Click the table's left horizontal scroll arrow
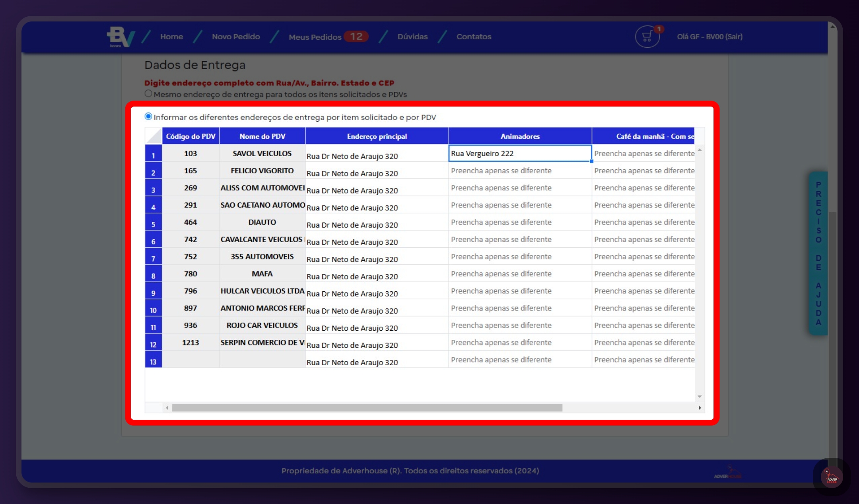Screen dimensions: 859x504 point(167,408)
